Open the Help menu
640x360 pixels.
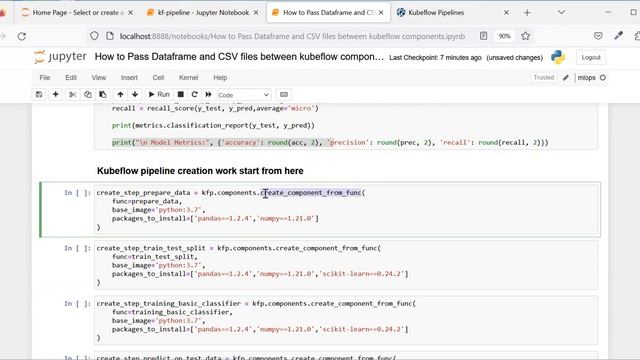(220, 78)
